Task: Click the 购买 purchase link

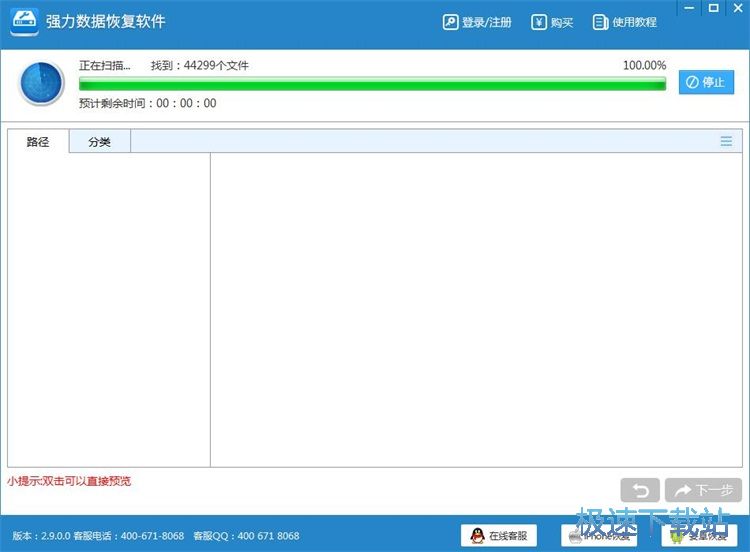Action: (551, 22)
